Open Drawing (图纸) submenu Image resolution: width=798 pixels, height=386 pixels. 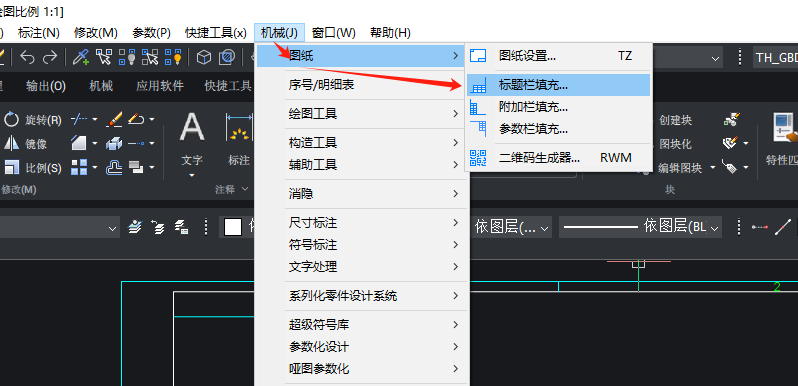[361, 56]
